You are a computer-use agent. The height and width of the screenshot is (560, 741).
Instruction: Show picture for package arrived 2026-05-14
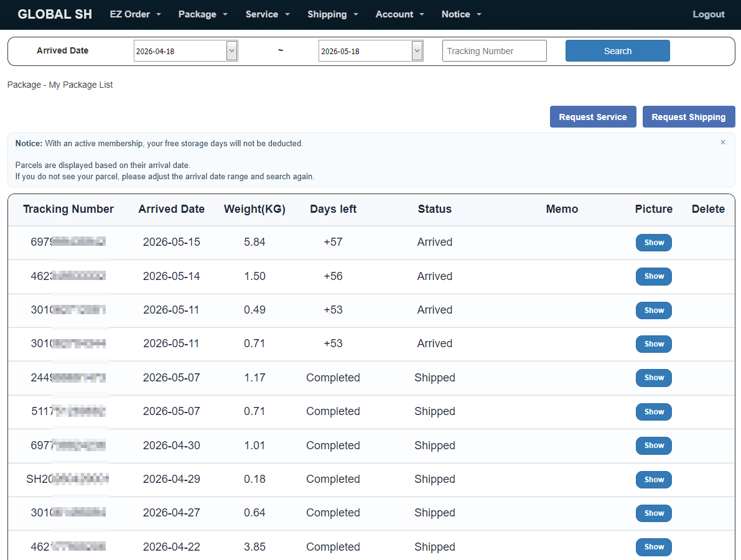[653, 276]
